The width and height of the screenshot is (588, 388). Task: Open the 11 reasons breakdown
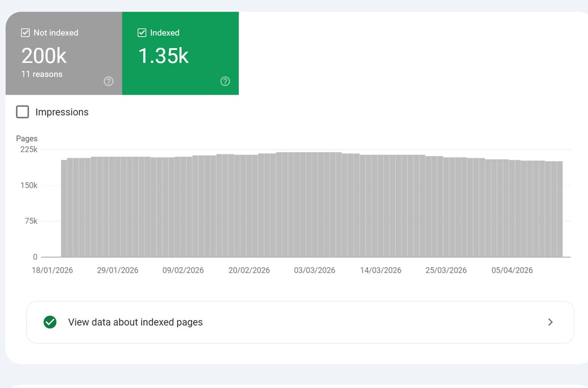pyautogui.click(x=42, y=74)
